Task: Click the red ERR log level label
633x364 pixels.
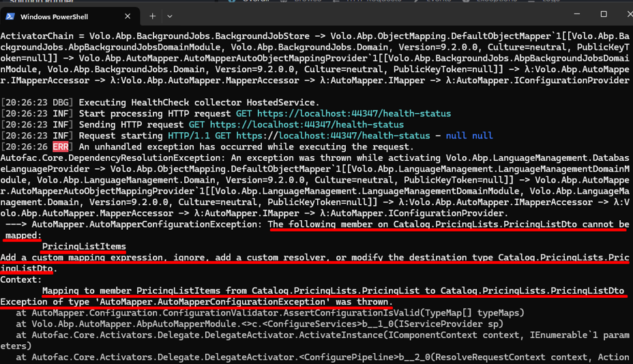Action: coord(61,147)
